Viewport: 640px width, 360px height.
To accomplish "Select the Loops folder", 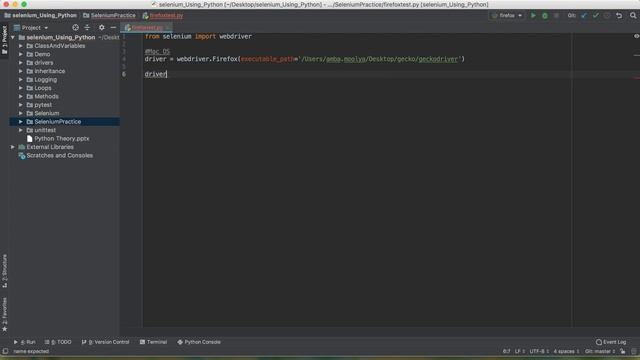I will [43, 88].
